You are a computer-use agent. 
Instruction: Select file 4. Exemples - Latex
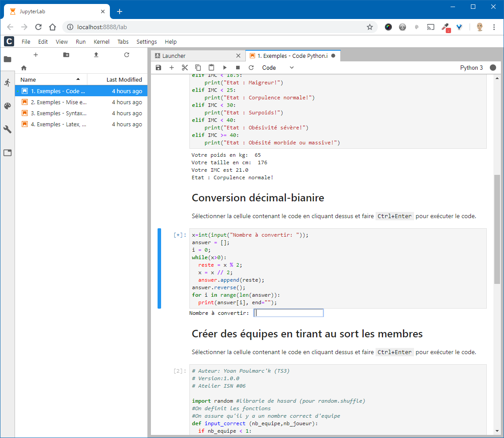tap(81, 124)
